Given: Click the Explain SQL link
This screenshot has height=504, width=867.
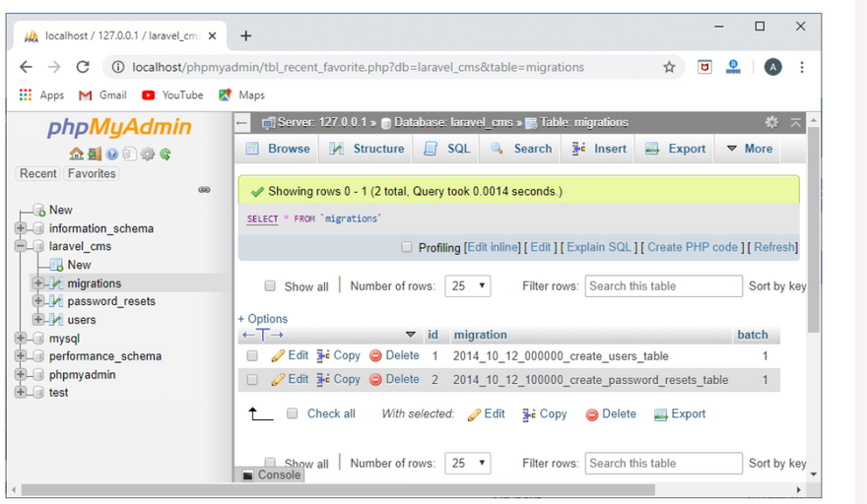Looking at the screenshot, I should 599,247.
